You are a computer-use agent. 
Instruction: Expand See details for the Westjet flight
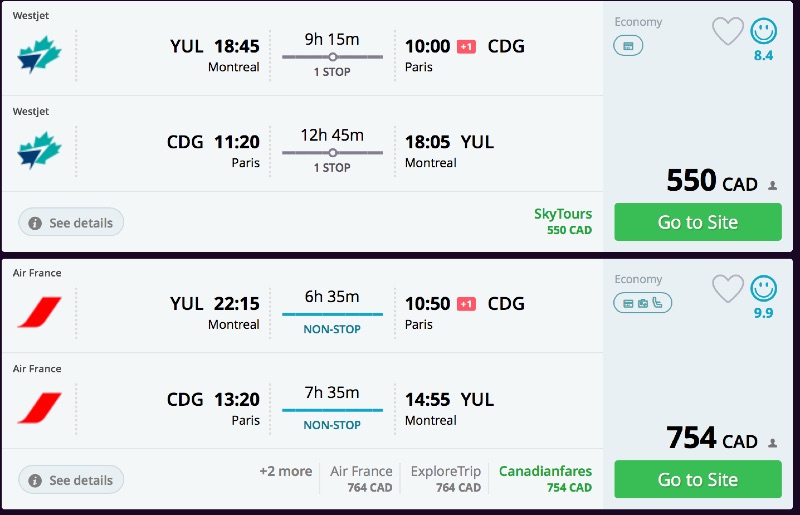(x=71, y=222)
